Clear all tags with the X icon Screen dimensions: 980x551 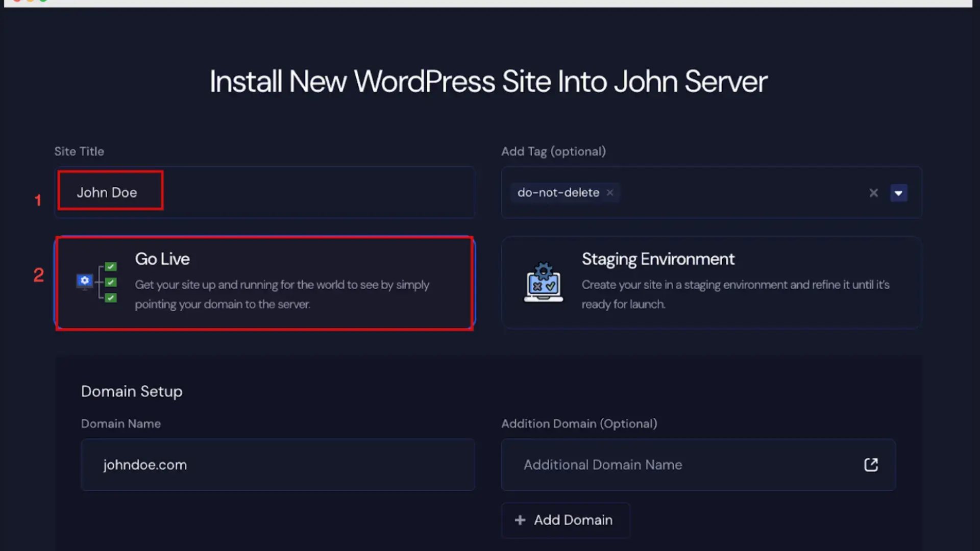(873, 193)
